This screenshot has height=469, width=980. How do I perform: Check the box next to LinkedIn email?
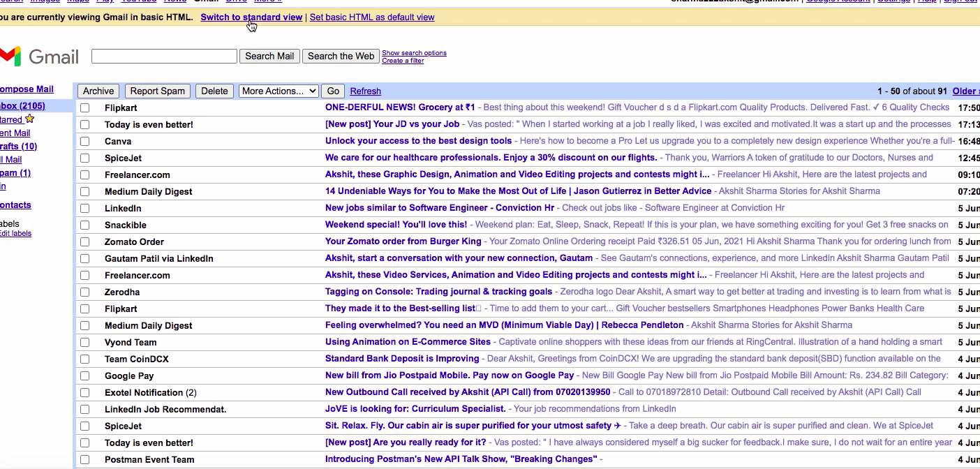tap(85, 208)
